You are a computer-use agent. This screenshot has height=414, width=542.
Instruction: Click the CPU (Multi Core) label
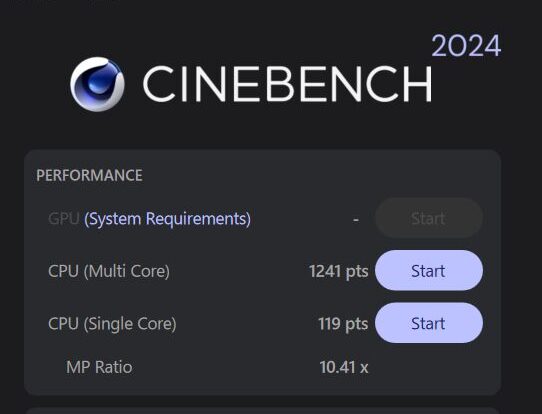coord(109,271)
